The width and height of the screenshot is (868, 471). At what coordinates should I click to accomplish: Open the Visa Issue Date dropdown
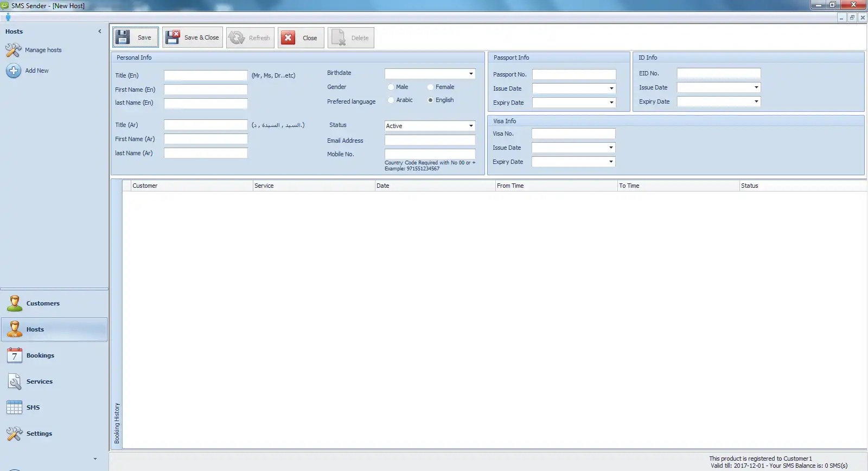point(611,148)
